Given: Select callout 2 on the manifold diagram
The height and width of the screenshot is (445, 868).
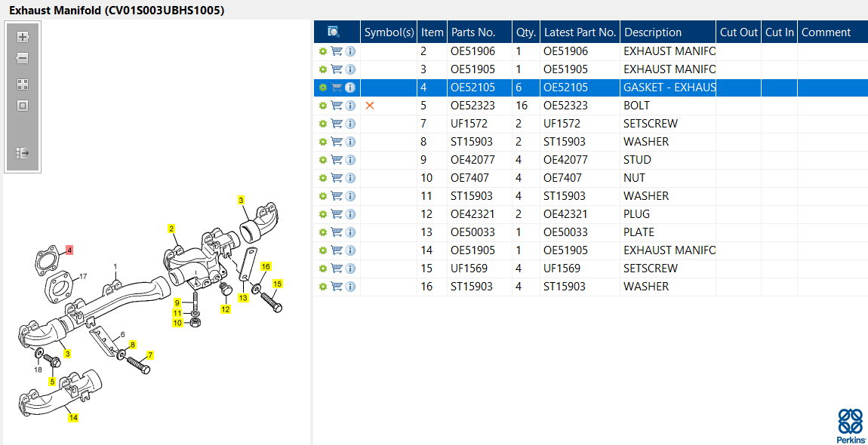Looking at the screenshot, I should (x=171, y=229).
